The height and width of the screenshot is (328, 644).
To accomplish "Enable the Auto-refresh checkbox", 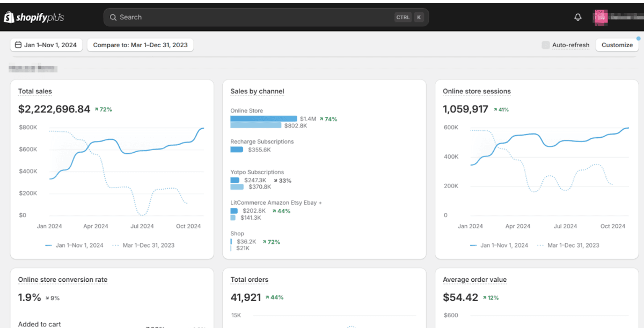I will click(x=545, y=45).
